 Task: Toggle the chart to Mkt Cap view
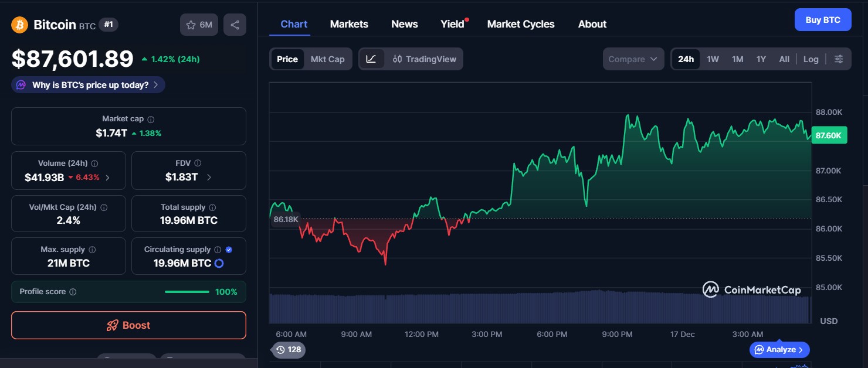click(327, 59)
